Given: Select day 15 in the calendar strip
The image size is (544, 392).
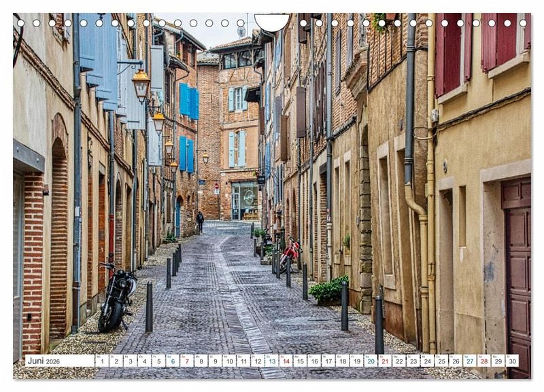Looking at the screenshot, I should tap(300, 361).
